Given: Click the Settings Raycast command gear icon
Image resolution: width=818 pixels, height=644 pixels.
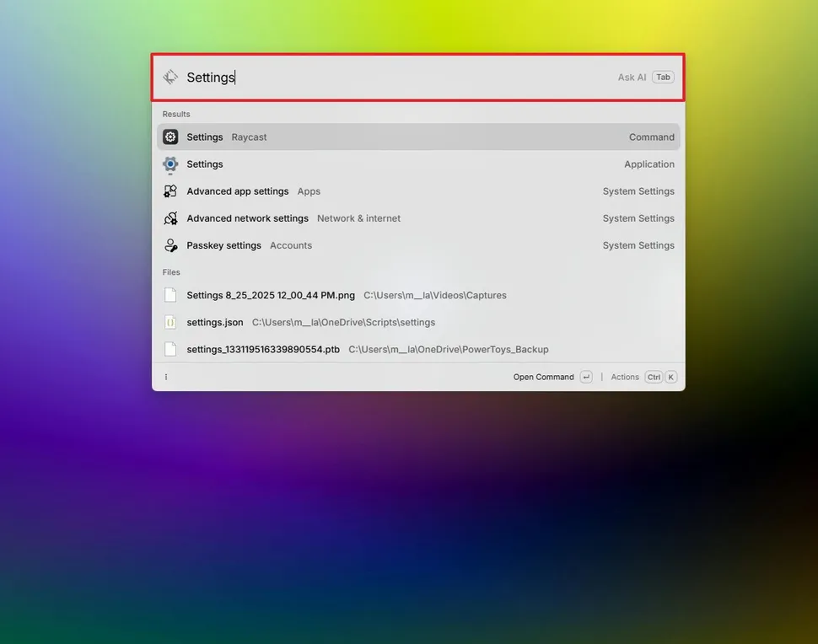Looking at the screenshot, I should (x=170, y=137).
